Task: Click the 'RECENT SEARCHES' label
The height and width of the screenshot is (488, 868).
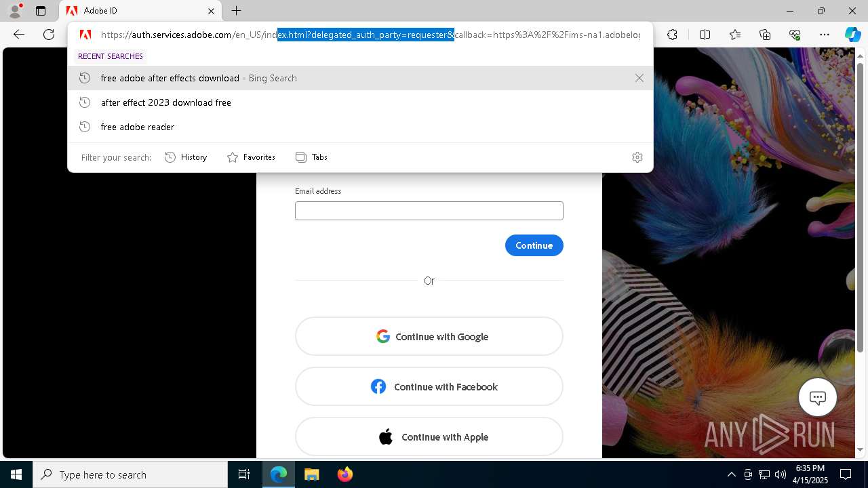Action: [111, 56]
